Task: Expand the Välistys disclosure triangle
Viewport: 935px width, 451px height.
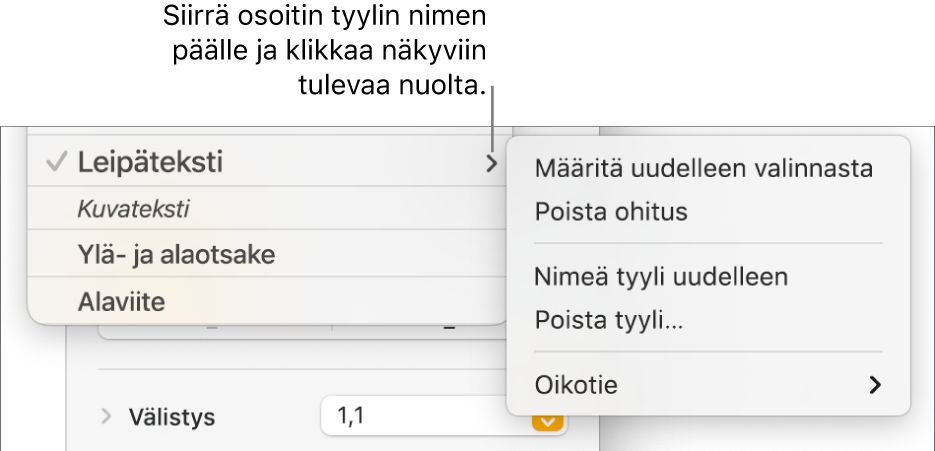Action: pyautogui.click(x=107, y=416)
